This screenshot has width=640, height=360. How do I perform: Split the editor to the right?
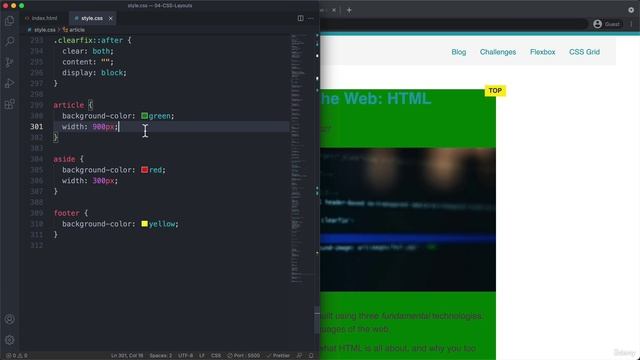(300, 18)
